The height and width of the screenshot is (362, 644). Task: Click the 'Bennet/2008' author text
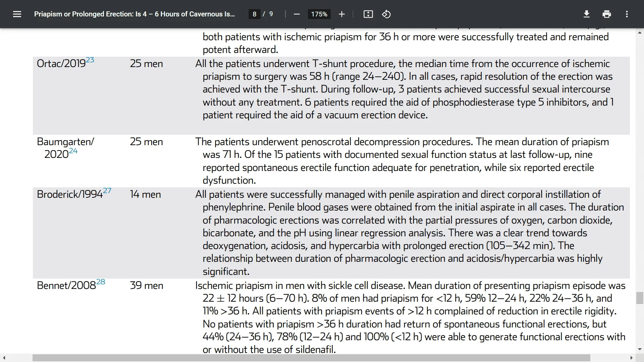(66, 286)
